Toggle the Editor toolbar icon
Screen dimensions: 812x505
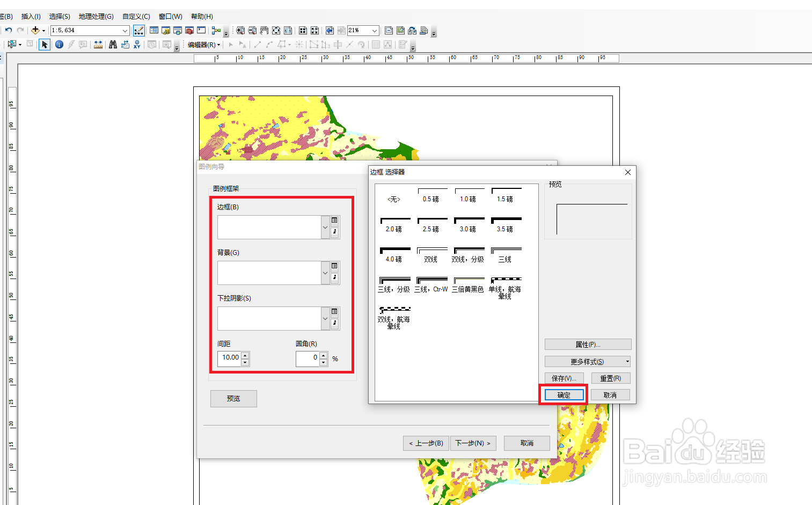tap(138, 31)
